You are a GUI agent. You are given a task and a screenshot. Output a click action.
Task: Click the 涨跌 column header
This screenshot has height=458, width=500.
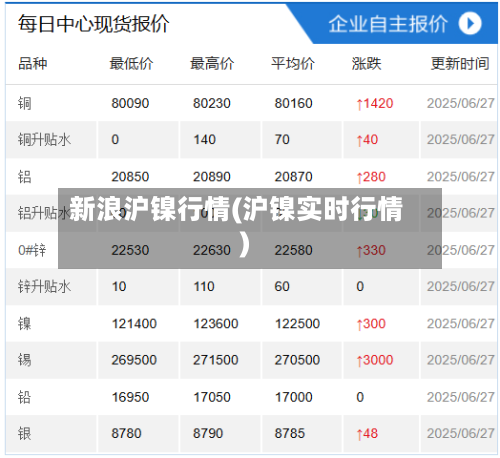tap(366, 63)
